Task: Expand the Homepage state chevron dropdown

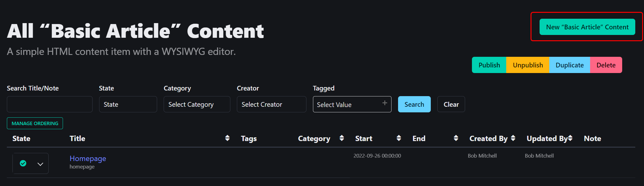Action: pyautogui.click(x=40, y=164)
